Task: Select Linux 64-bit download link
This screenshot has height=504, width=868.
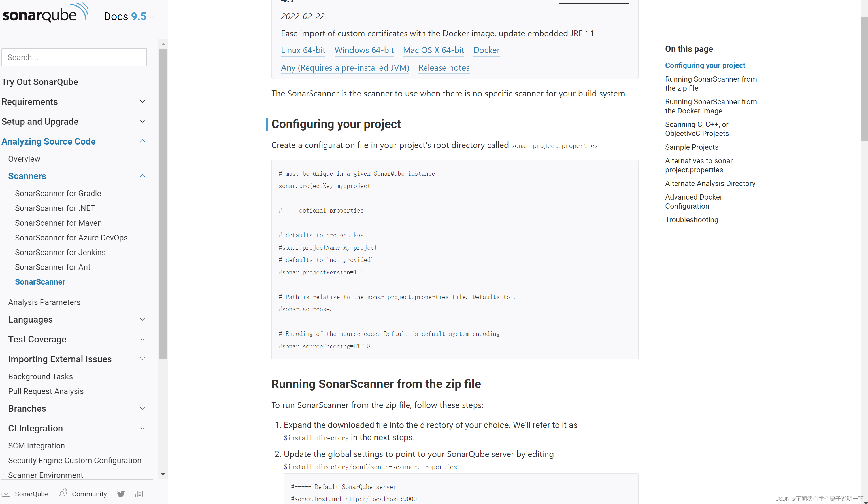Action: pos(303,49)
